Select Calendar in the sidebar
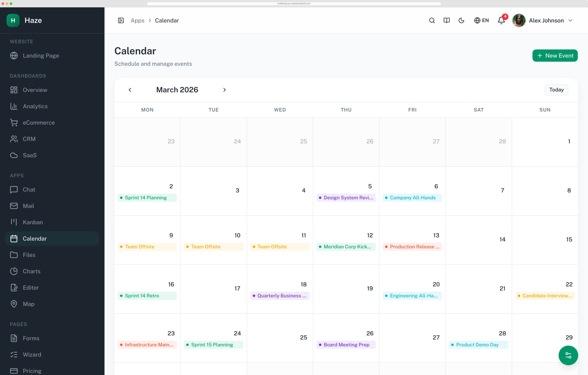 click(52, 239)
